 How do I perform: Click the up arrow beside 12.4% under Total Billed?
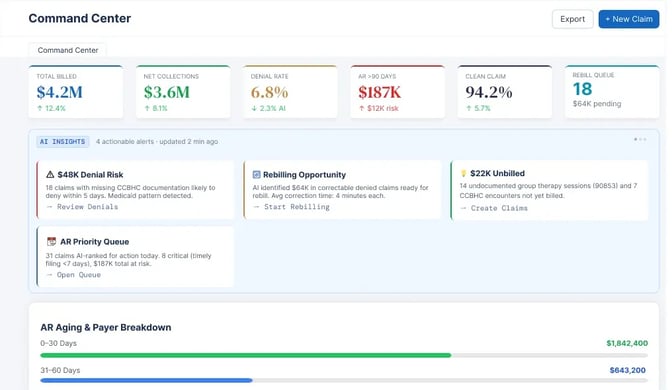(x=40, y=108)
